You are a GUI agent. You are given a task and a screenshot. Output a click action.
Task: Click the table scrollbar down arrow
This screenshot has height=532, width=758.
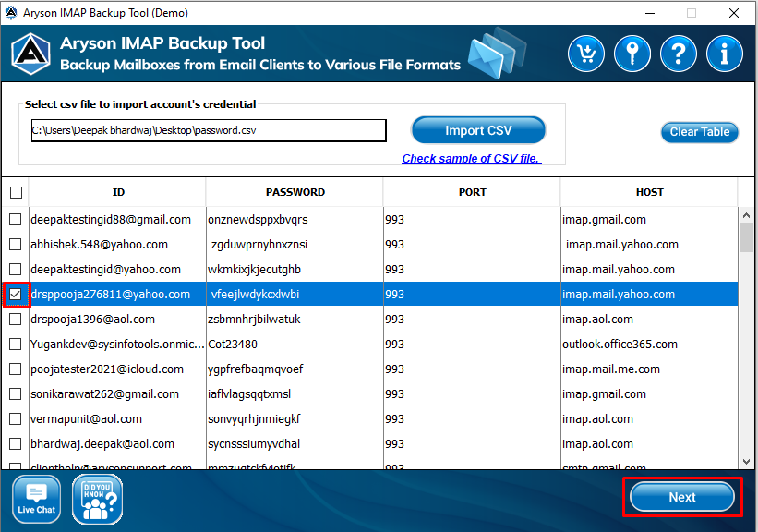point(746,462)
